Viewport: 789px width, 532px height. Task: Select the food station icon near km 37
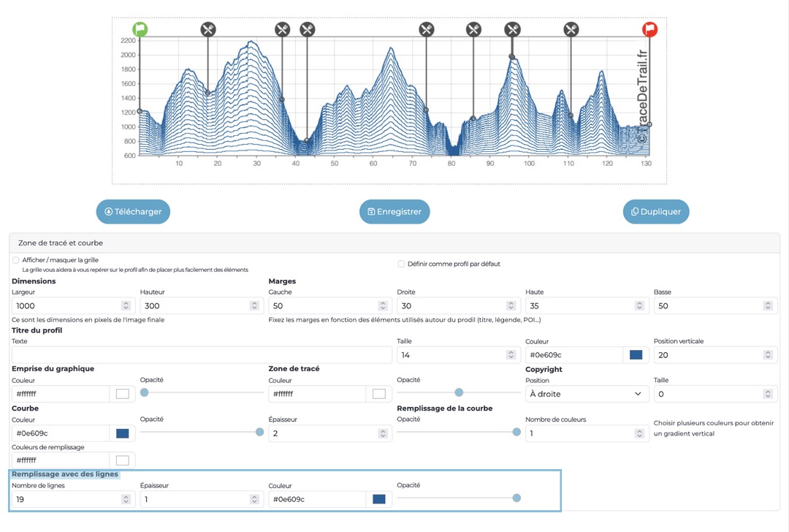pos(283,29)
